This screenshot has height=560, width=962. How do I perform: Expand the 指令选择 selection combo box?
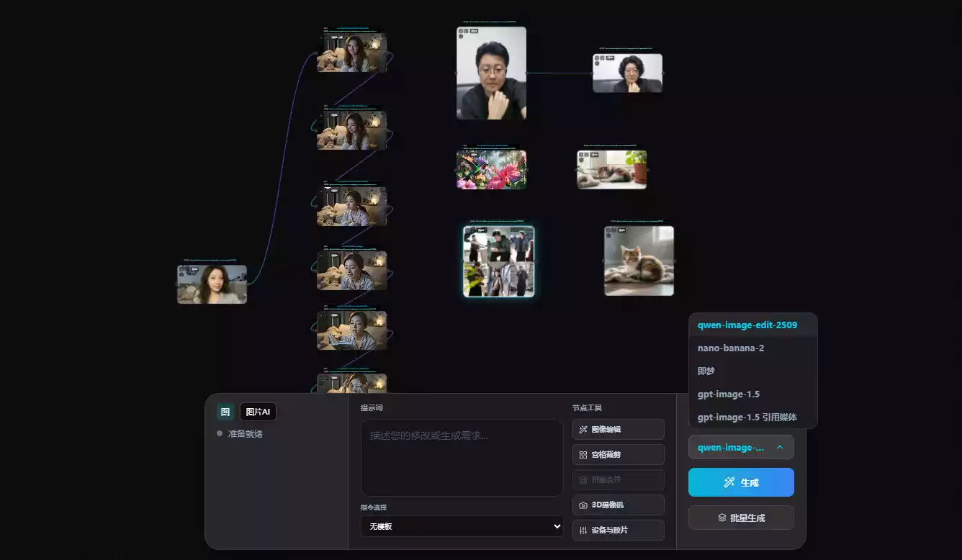[x=462, y=526]
